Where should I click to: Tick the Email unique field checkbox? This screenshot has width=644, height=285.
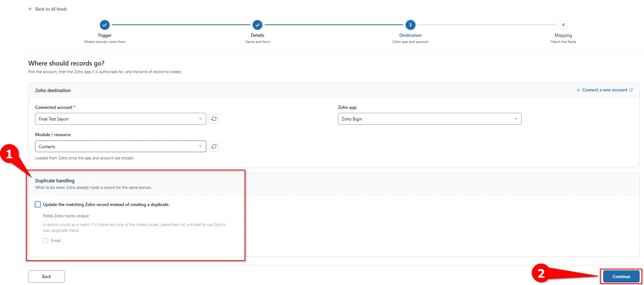coord(46,241)
